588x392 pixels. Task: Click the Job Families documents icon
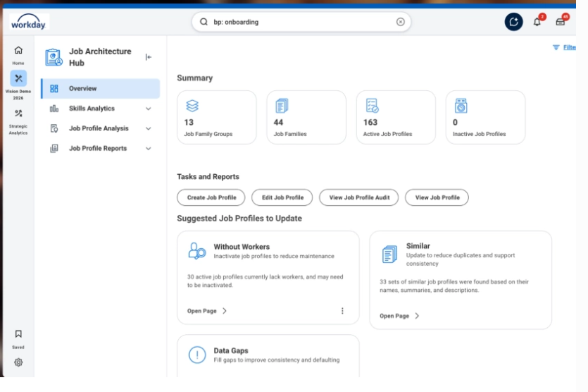click(x=282, y=106)
